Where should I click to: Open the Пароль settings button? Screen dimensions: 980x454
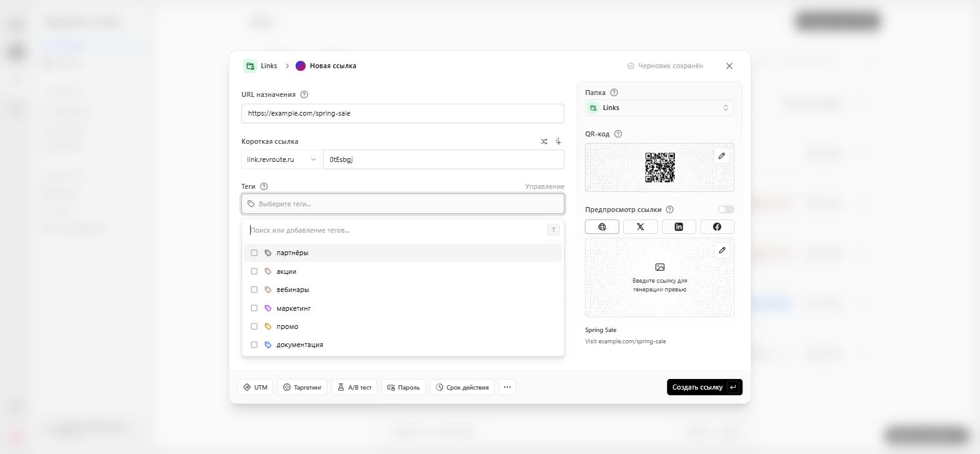[403, 387]
